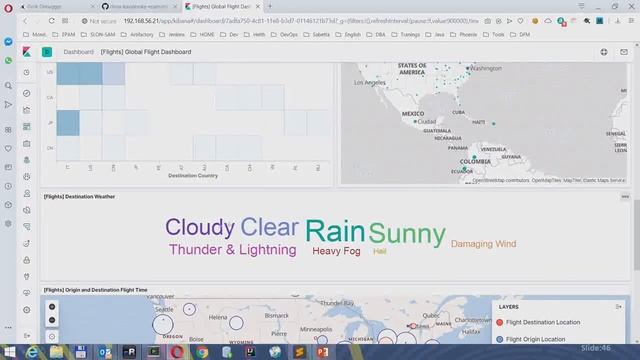Expand the Kibana sidebar using bottom arrow icon
This screenshot has height=360, width=640.
[27, 336]
